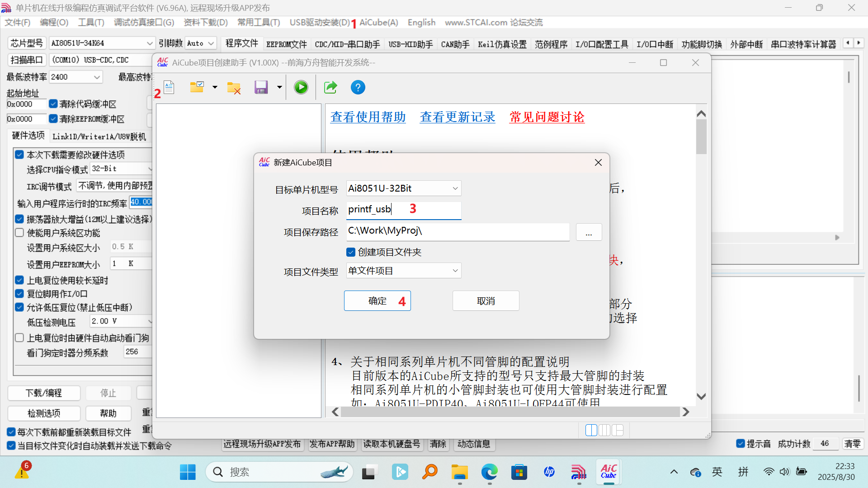Open 项目文件类型 dropdown
The width and height of the screenshot is (868, 488).
pos(403,271)
